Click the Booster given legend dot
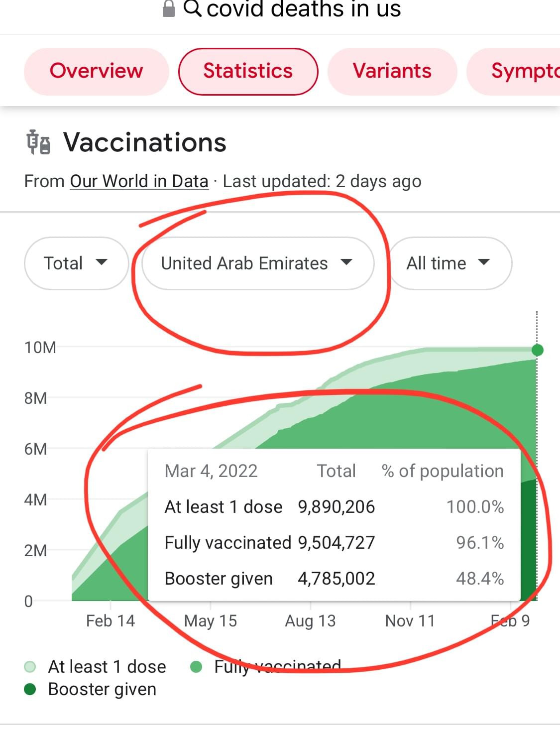560x741 pixels. pos(30,689)
